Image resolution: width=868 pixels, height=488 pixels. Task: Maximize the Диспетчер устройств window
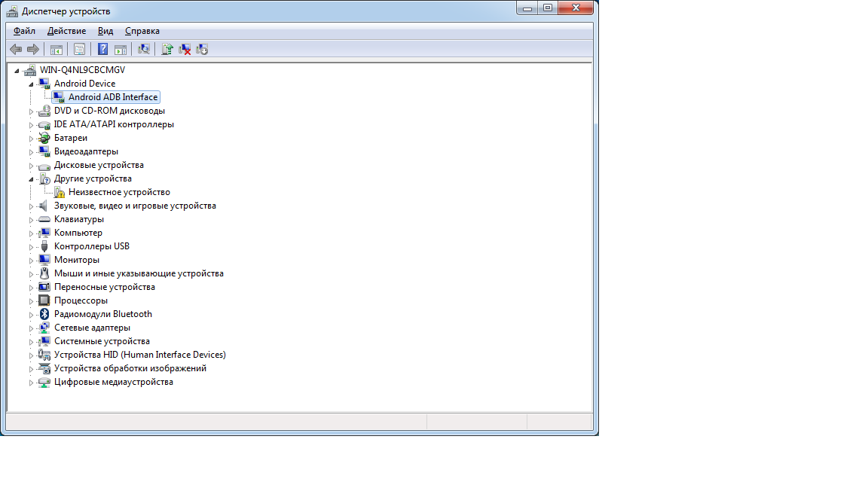(548, 8)
